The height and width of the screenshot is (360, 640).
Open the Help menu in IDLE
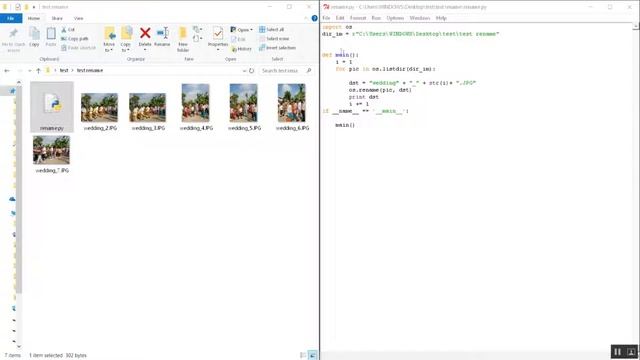pyautogui.click(x=441, y=18)
